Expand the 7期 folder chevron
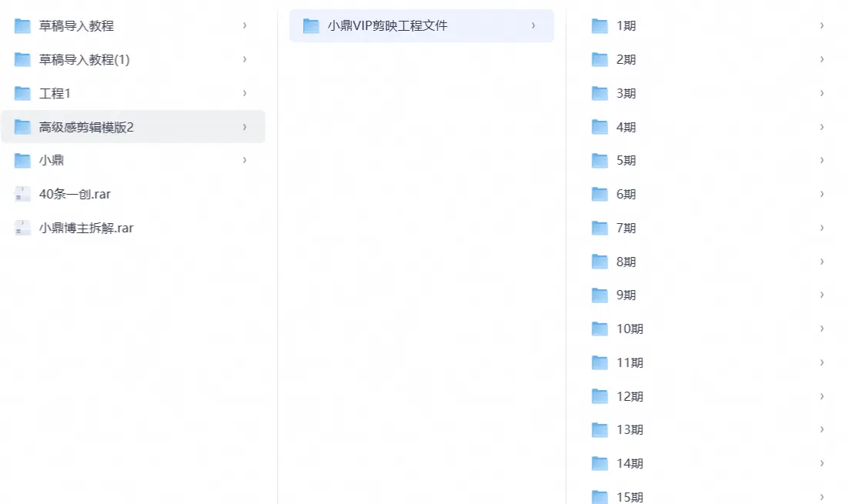Image resolution: width=849 pixels, height=504 pixels. (x=822, y=228)
